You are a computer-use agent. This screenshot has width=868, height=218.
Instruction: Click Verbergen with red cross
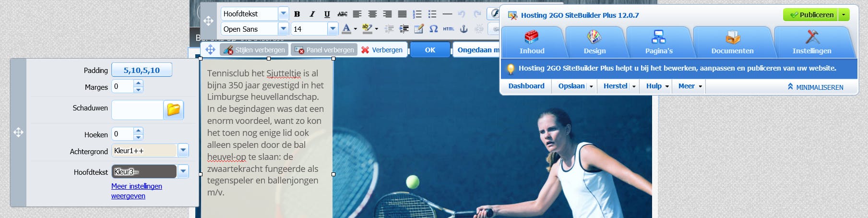click(x=382, y=49)
